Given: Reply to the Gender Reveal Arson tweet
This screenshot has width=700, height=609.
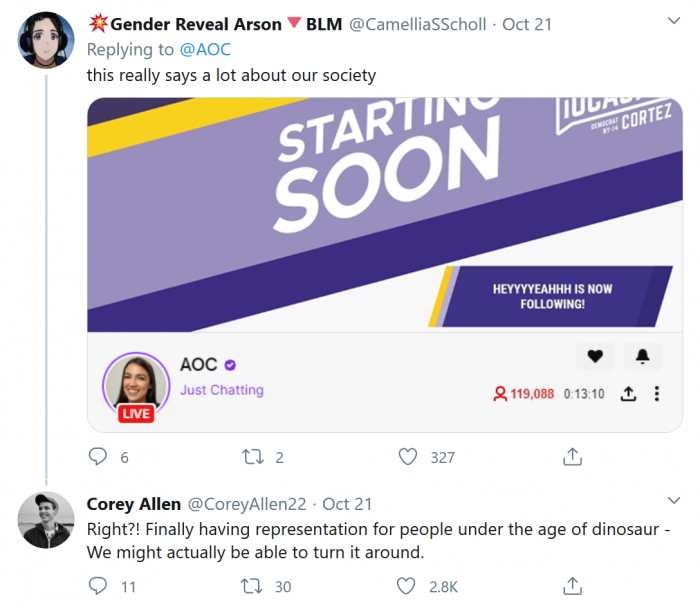Looking at the screenshot, I should (98, 457).
